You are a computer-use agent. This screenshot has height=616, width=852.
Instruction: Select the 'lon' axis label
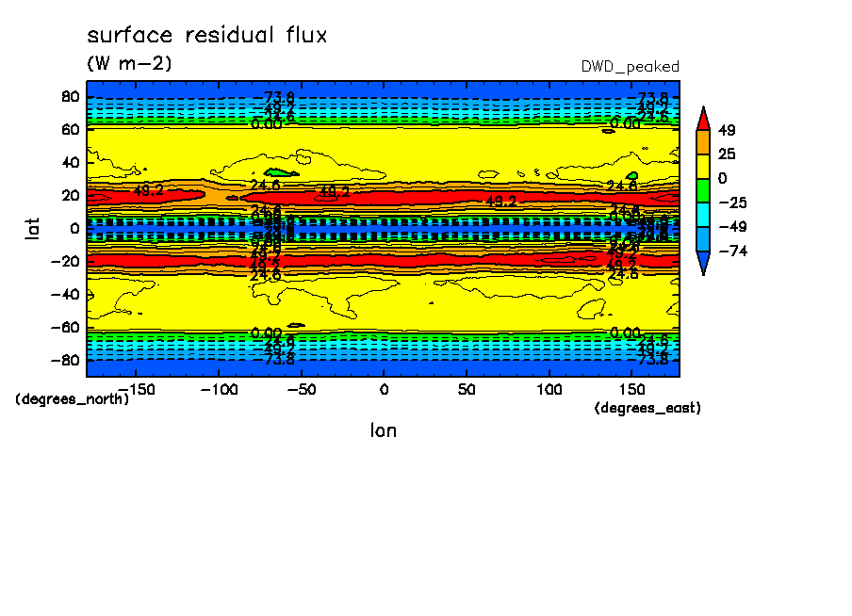coord(384,430)
